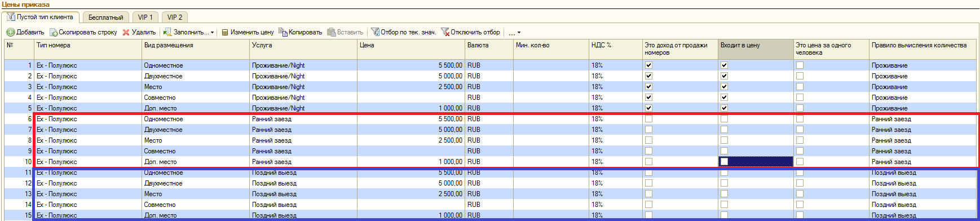Select row number 12 cell

point(19,183)
